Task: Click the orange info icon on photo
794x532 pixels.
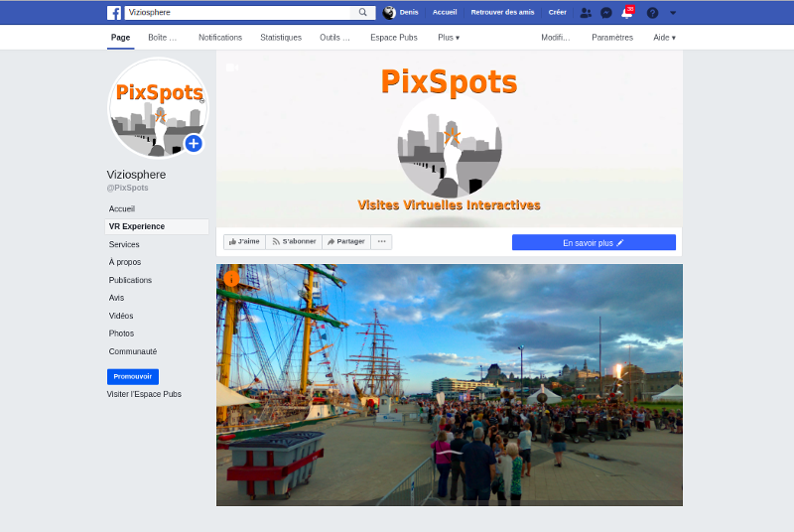Action: click(232, 279)
